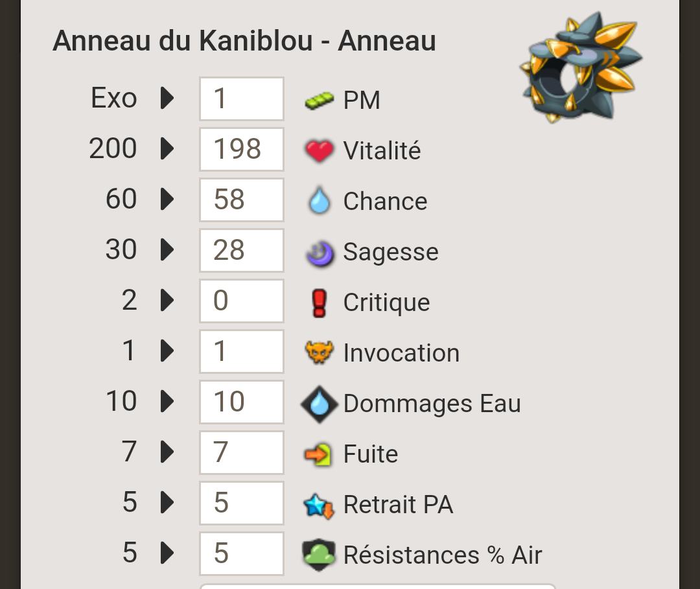
Task: Click the Anneau du Kaniblou ring image
Action: point(581,67)
